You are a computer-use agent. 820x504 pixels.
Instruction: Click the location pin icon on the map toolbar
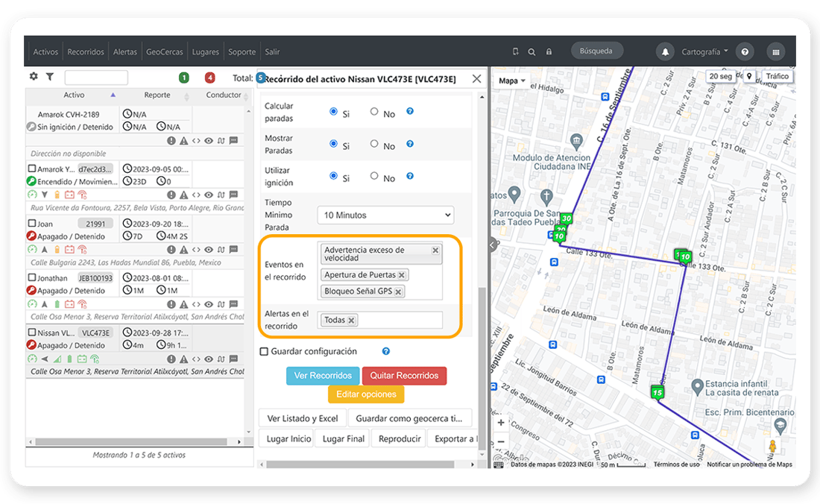tap(749, 76)
